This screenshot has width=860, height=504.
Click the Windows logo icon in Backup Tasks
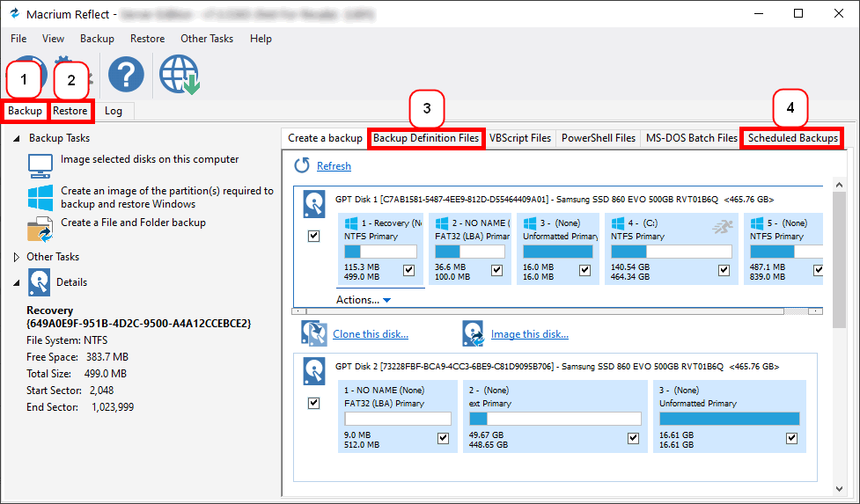[x=40, y=198]
